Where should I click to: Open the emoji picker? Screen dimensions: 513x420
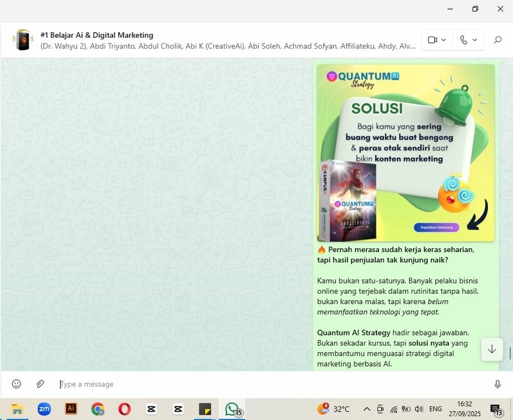pyautogui.click(x=17, y=383)
